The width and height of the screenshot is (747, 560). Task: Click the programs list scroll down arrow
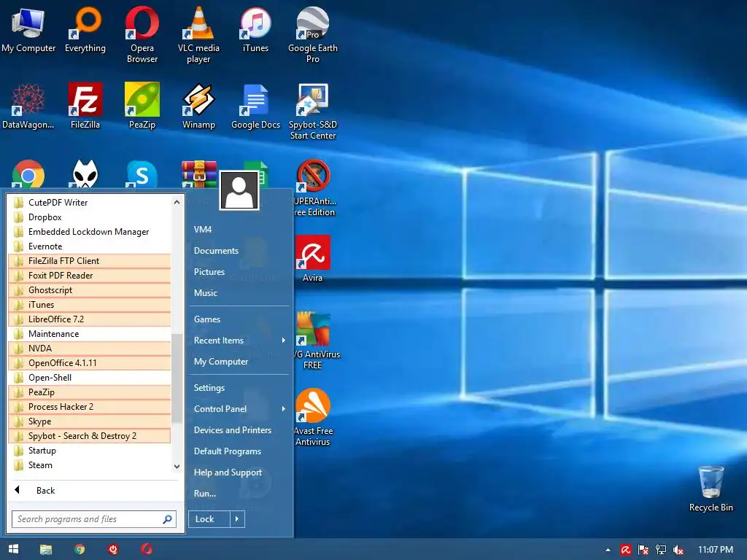pos(177,466)
